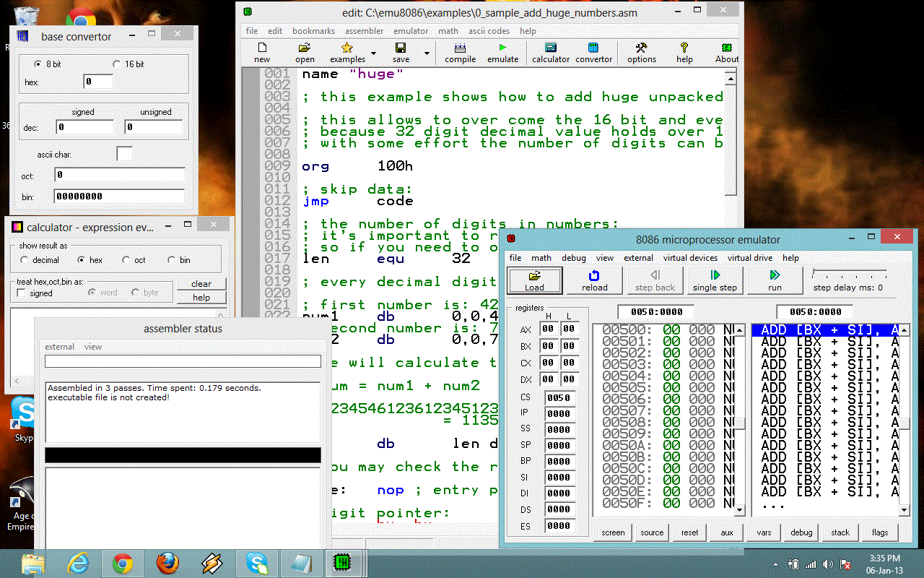Open Firefox from taskbar
Viewport: 924px width, 578px height.
pyautogui.click(x=167, y=563)
